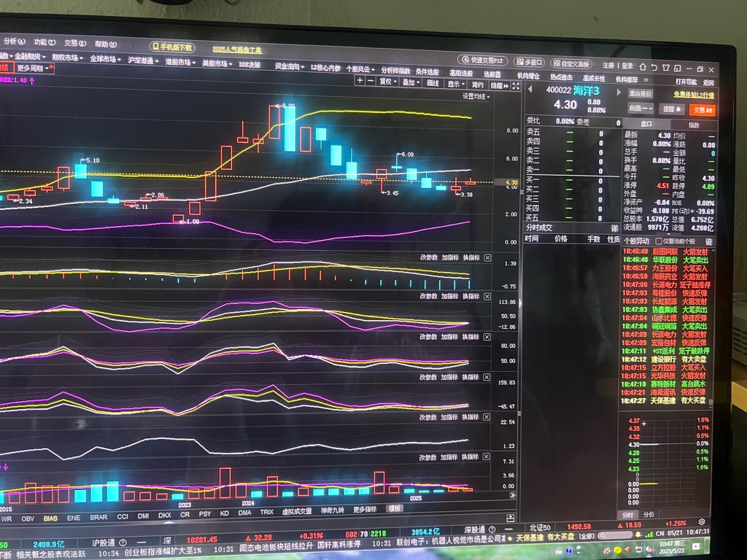747x560 pixels.
Task: Click panel icon at indicator tab bar end
Action: tap(510, 518)
